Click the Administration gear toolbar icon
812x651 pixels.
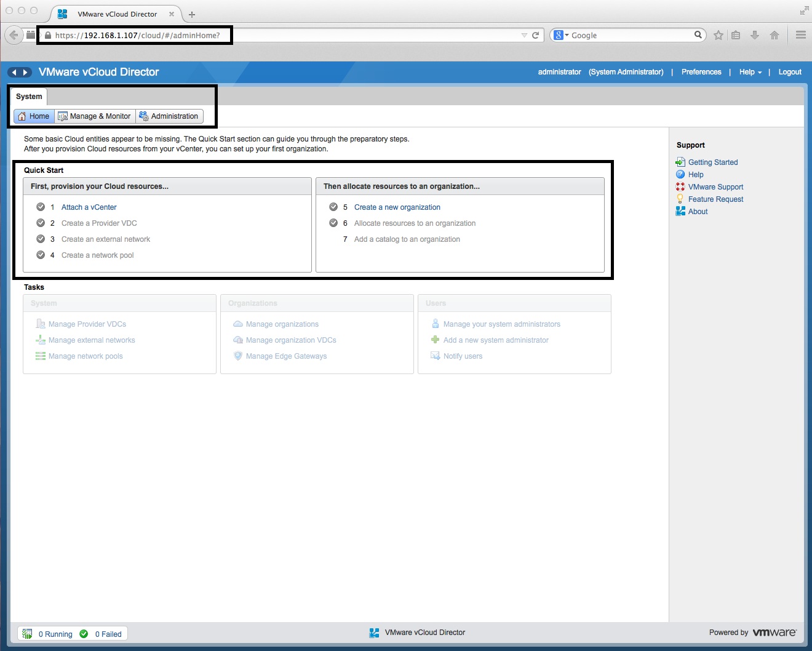tap(144, 116)
